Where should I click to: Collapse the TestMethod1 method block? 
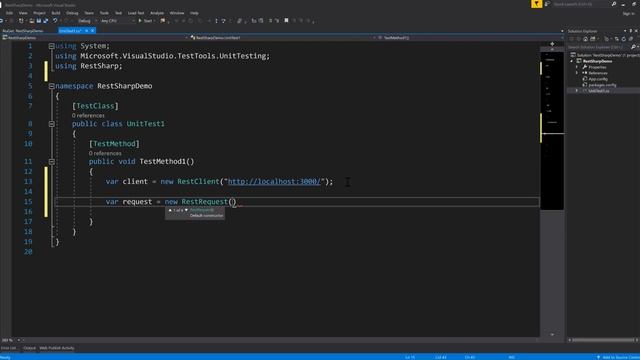point(51,162)
